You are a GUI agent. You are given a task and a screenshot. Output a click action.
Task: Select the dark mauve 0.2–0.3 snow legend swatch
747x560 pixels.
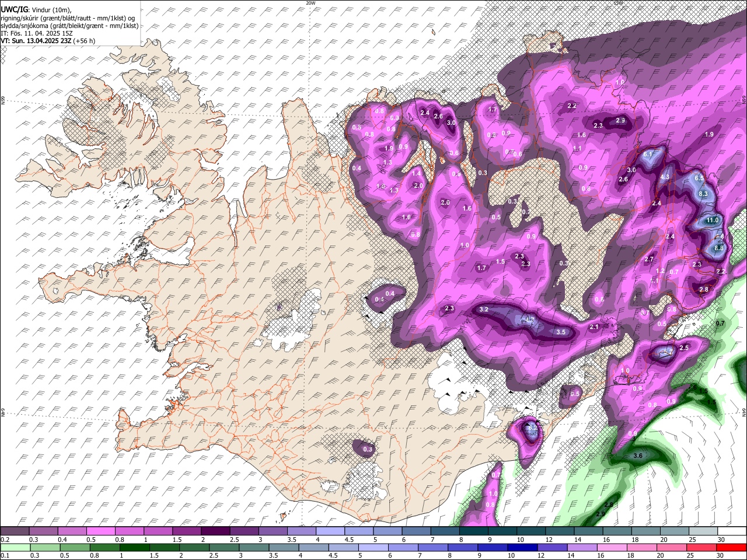click(15, 531)
